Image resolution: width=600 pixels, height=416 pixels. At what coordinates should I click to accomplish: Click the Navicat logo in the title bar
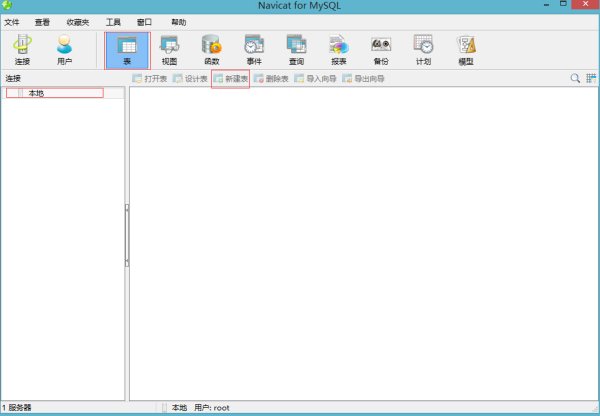click(x=7, y=5)
